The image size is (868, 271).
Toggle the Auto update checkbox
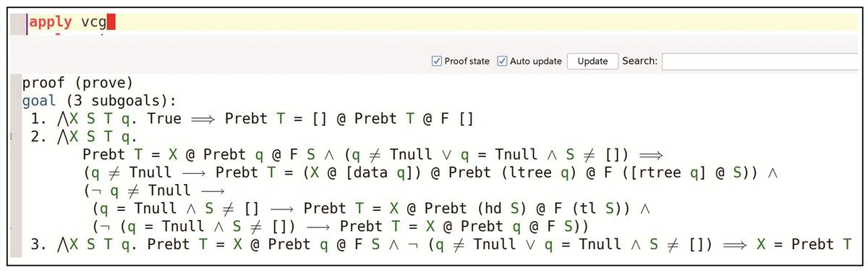pos(502,62)
